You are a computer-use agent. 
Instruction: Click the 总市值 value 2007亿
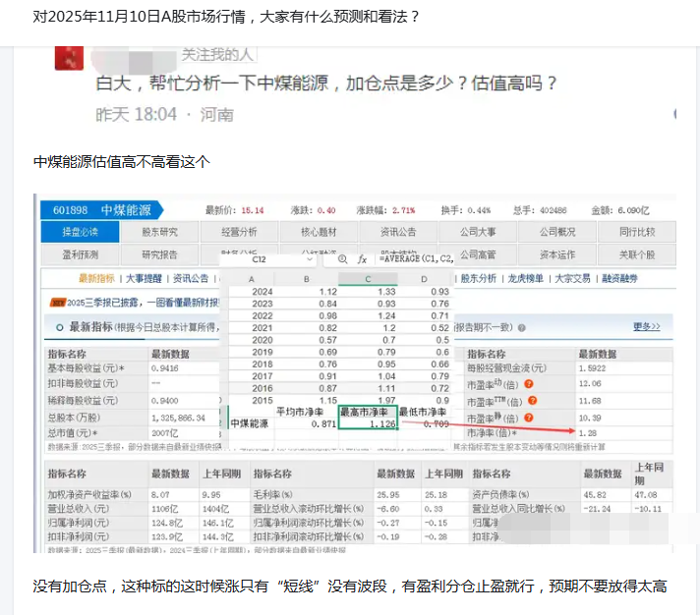(x=164, y=433)
